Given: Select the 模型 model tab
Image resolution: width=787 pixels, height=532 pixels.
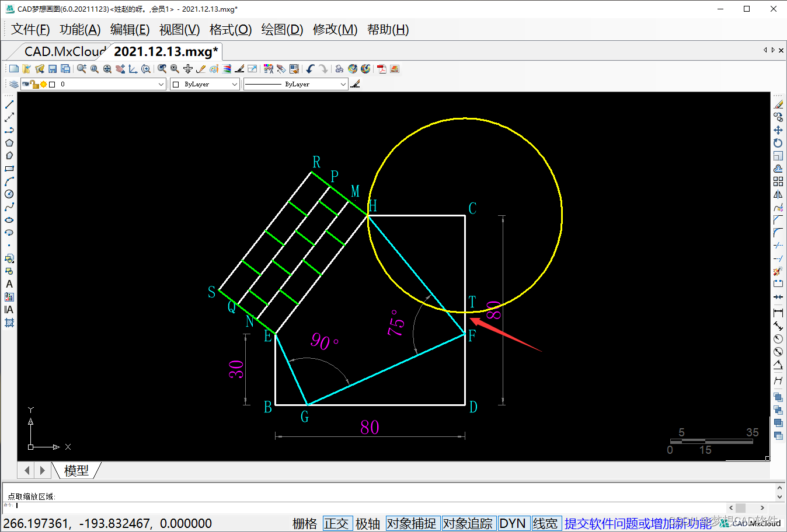Looking at the screenshot, I should pos(76,470).
